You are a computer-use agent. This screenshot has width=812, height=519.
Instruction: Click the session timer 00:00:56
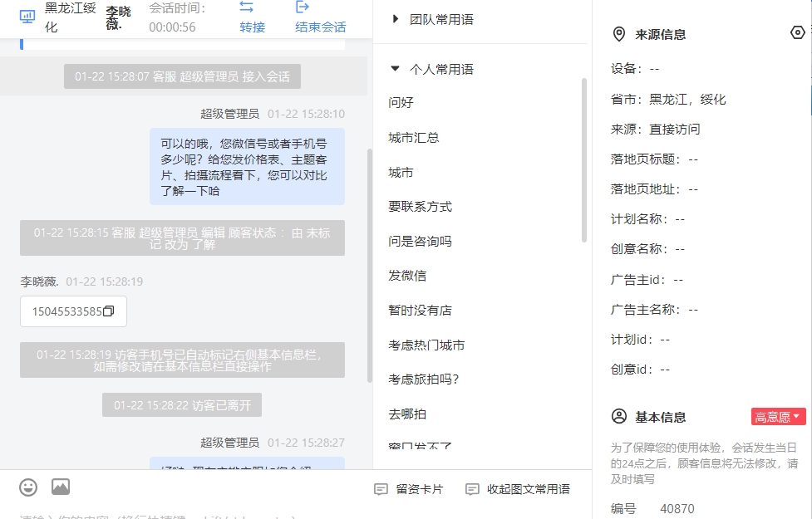click(172, 27)
